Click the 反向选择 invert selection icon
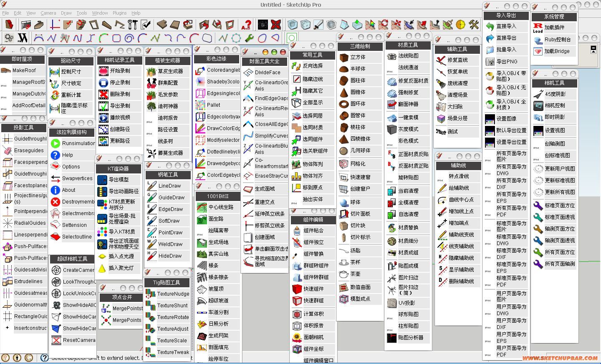 click(296, 66)
